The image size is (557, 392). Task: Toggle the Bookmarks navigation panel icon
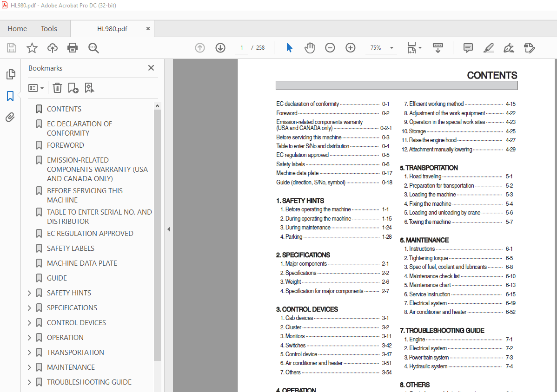(10, 96)
